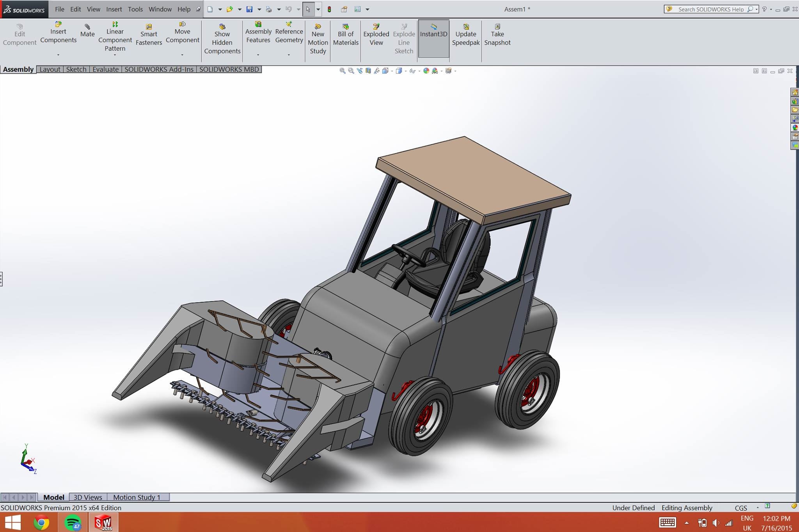This screenshot has width=799, height=532.
Task: Toggle the Instant3D button
Action: [433, 34]
